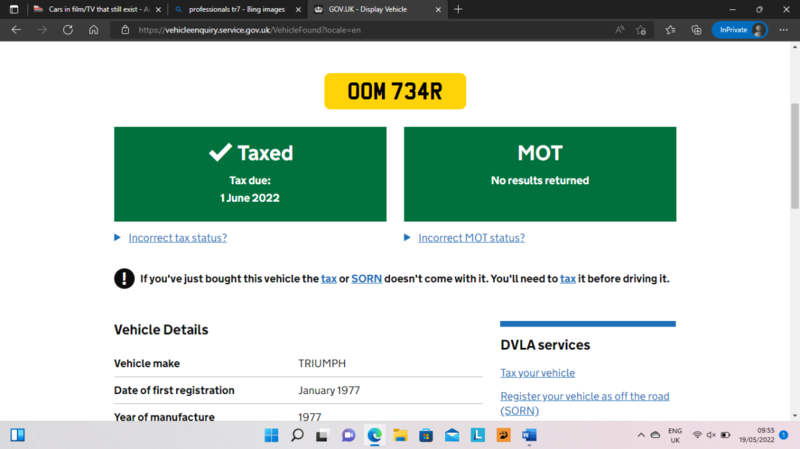Click the InPrivate profile button
The width and height of the screenshot is (800, 449).
click(739, 30)
